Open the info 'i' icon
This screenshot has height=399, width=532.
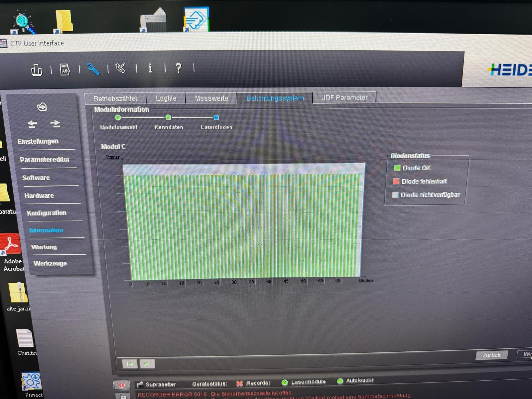point(150,68)
